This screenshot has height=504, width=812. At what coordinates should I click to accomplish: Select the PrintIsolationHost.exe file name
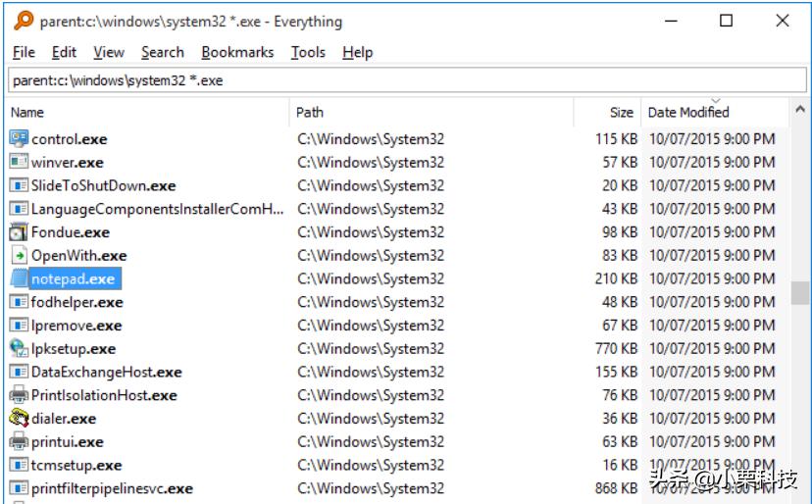click(104, 396)
